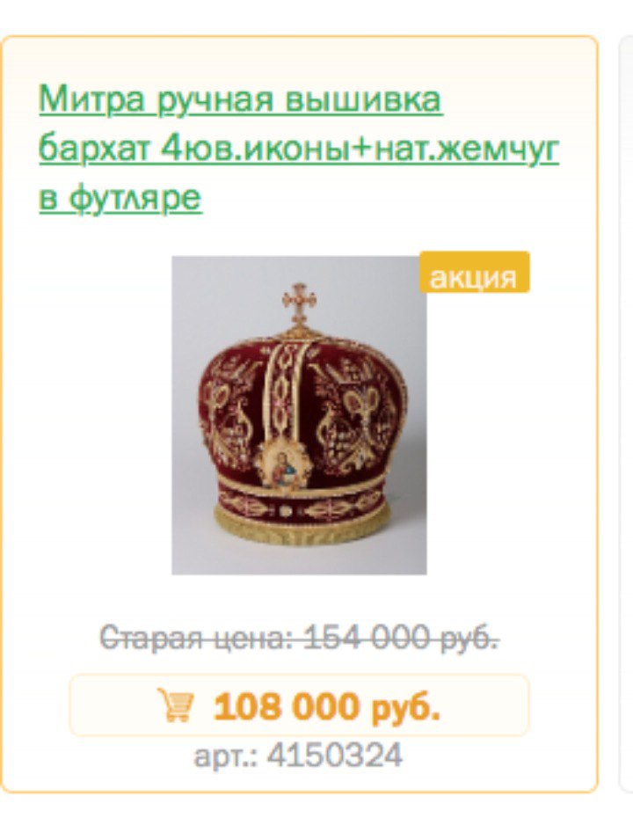Click the small icon medallion on the mitre
The width and height of the screenshot is (633, 840).
coord(283,466)
